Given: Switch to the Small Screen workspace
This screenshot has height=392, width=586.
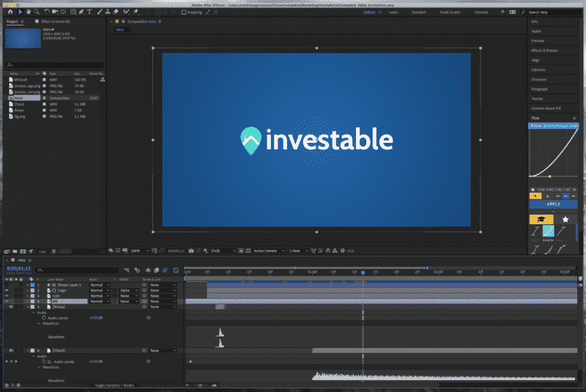Looking at the screenshot, I should (450, 12).
